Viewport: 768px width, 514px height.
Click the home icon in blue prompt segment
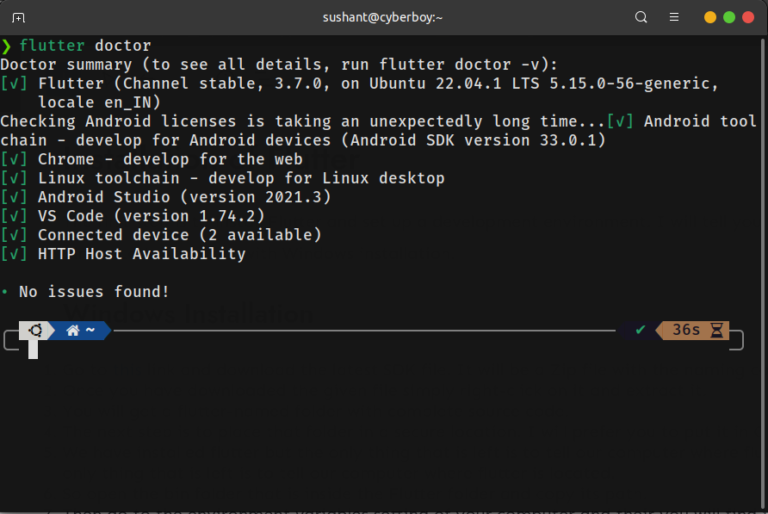pos(73,330)
